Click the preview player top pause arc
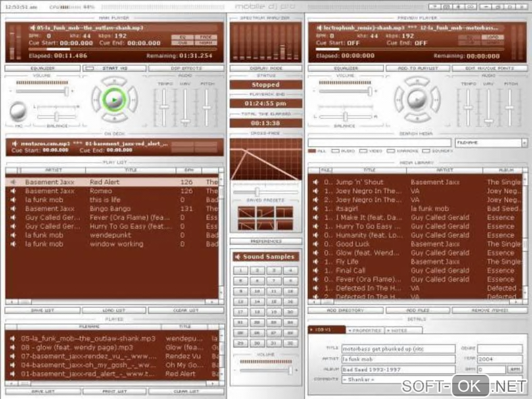Image resolution: width=532 pixels, height=399 pixels. (417, 81)
